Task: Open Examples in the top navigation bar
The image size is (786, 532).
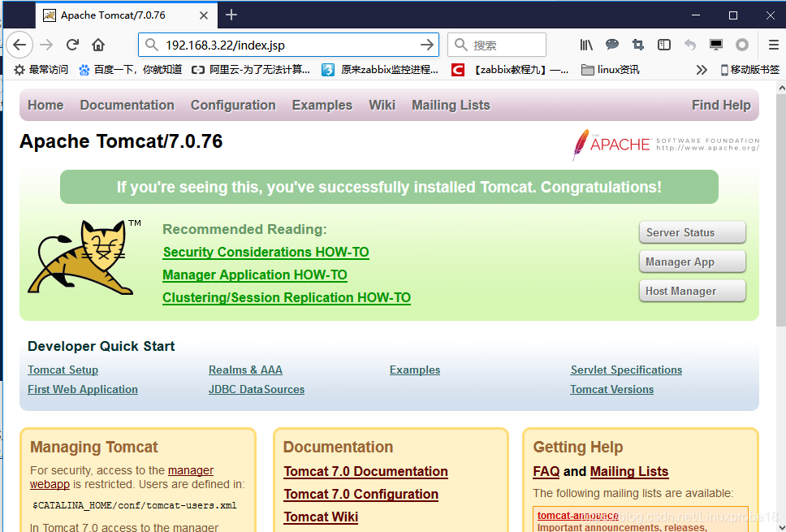Action: [322, 105]
